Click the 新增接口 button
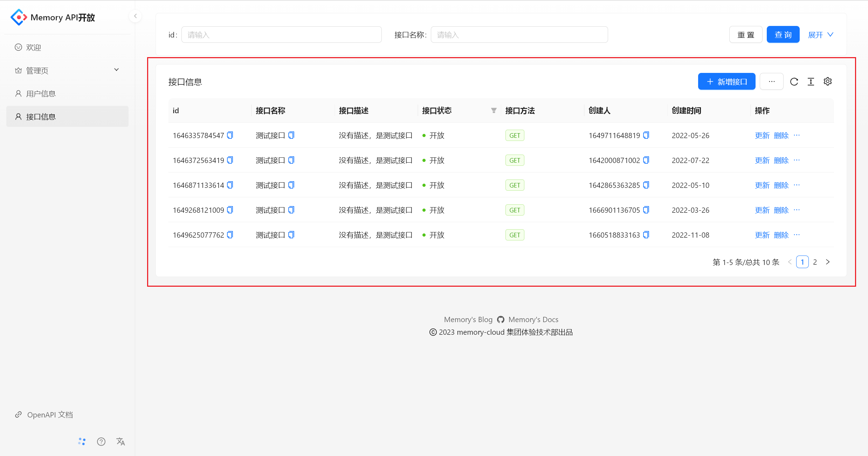This screenshot has width=868, height=456. click(x=727, y=82)
